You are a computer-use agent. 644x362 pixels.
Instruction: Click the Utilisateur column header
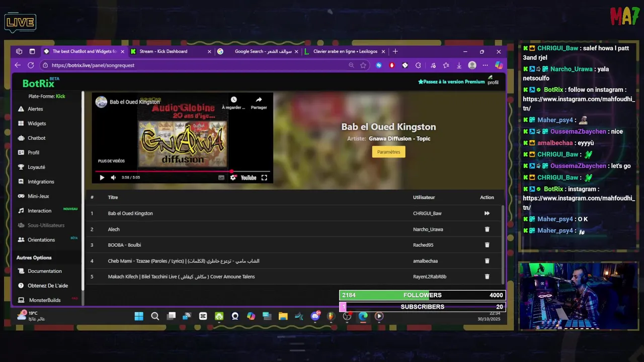tap(424, 197)
